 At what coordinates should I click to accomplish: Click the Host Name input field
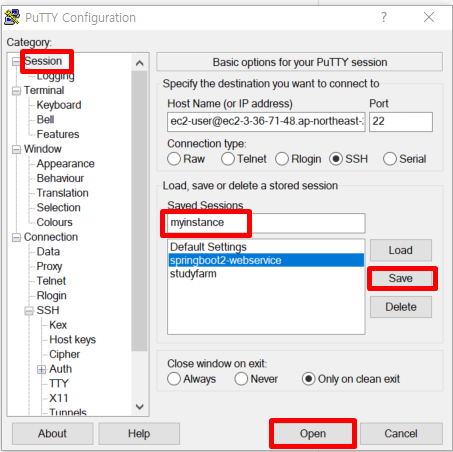(x=266, y=122)
